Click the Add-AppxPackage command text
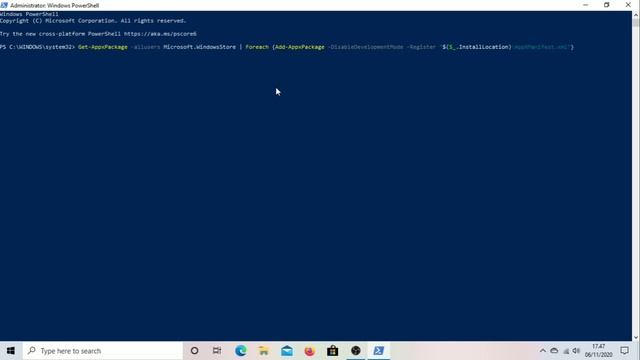 pyautogui.click(x=300, y=47)
